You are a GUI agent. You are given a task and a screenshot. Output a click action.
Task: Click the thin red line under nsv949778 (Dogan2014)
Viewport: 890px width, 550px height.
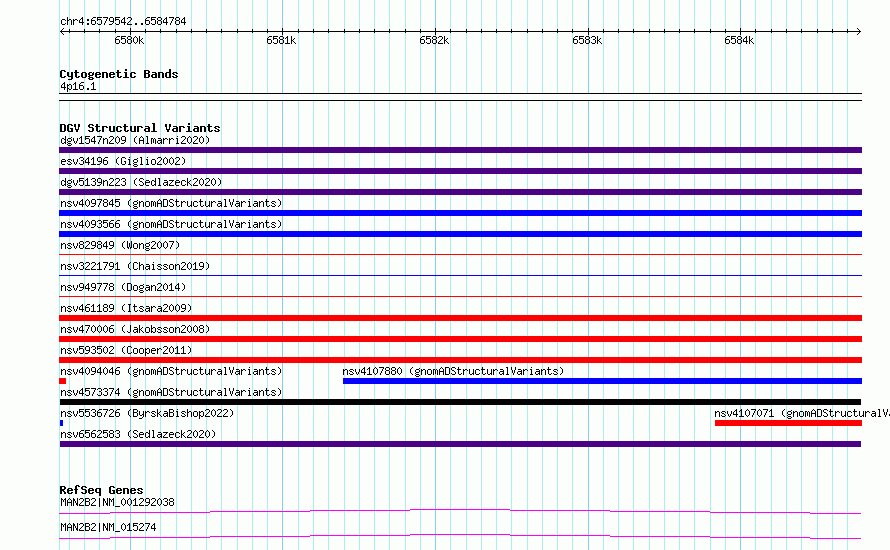click(460, 297)
